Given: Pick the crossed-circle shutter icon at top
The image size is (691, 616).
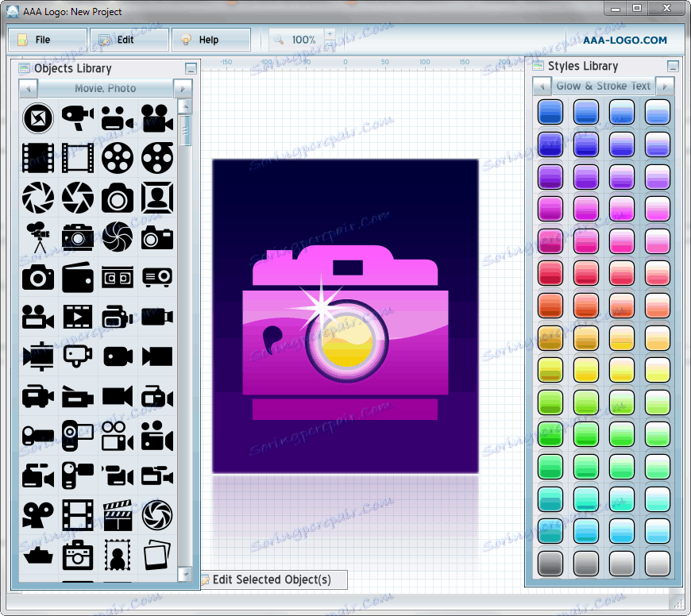Looking at the screenshot, I should 38,118.
